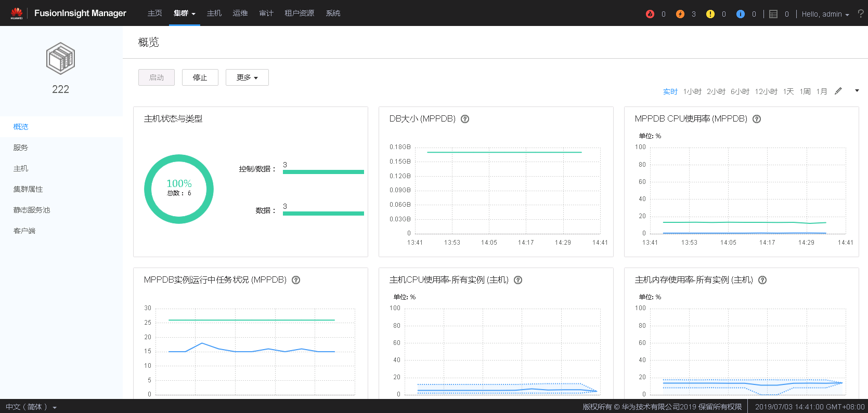The height and width of the screenshot is (413, 868).
Task: Click the help question mark in header
Action: click(861, 14)
